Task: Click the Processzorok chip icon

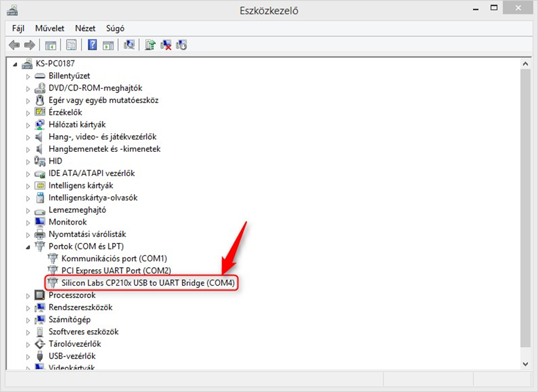Action: (40, 295)
